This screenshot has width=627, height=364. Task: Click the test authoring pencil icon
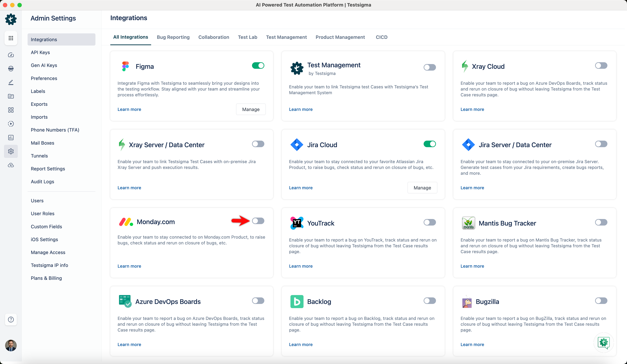point(11,82)
